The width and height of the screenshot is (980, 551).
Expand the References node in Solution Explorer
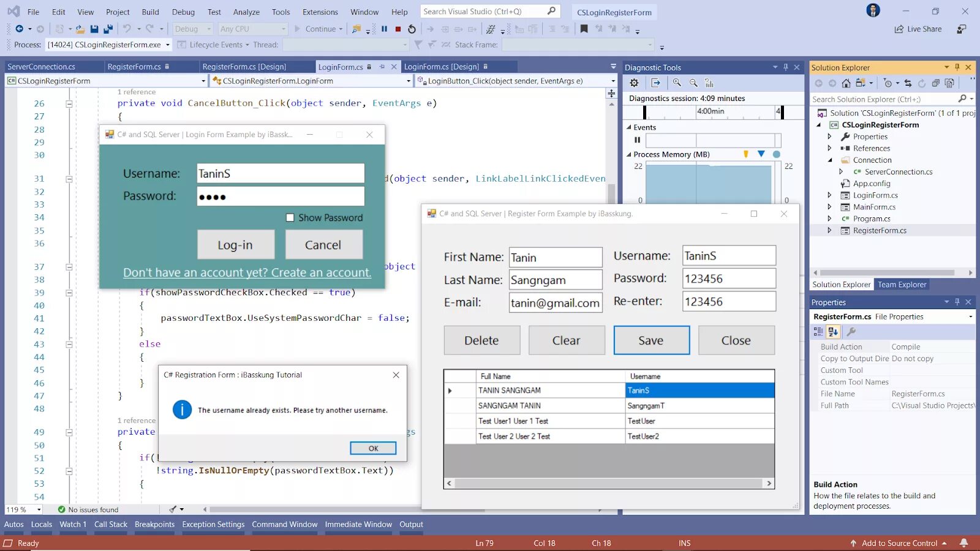(829, 148)
